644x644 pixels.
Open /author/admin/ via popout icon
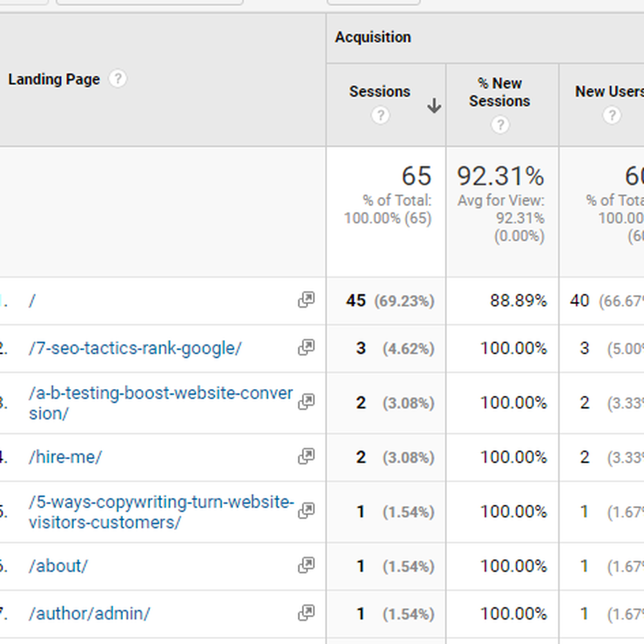(x=307, y=613)
